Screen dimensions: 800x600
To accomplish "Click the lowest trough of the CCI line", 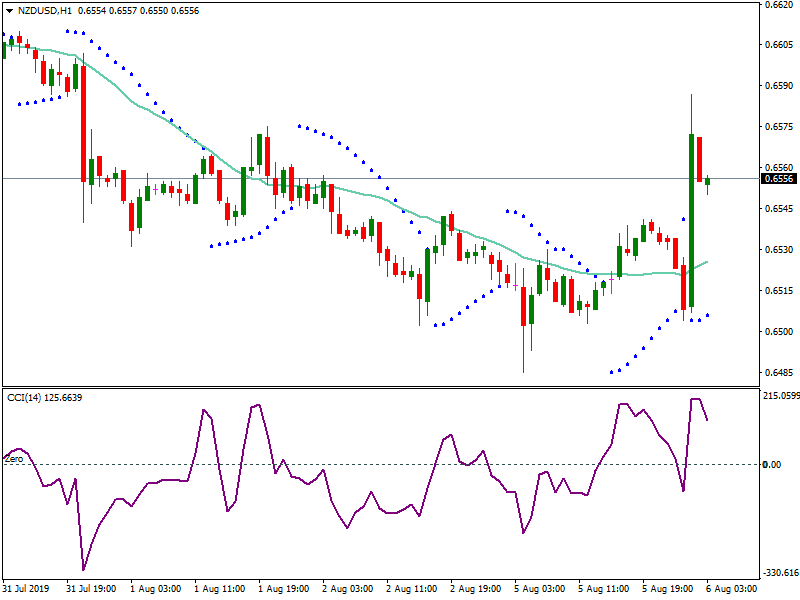I will 84,570.
